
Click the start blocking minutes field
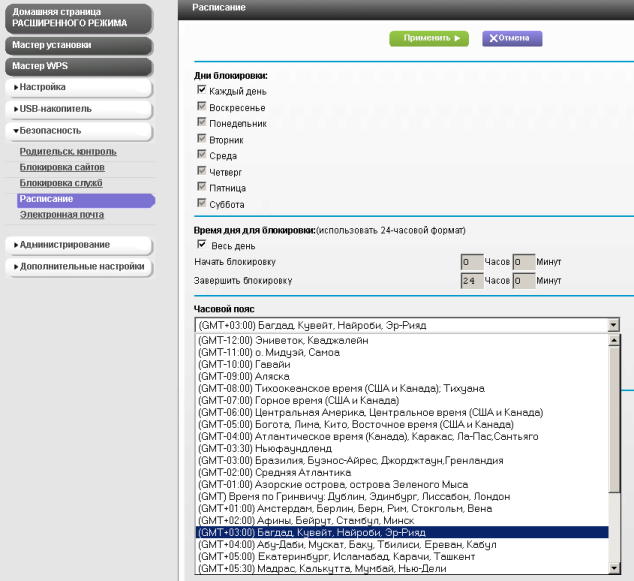[524, 262]
